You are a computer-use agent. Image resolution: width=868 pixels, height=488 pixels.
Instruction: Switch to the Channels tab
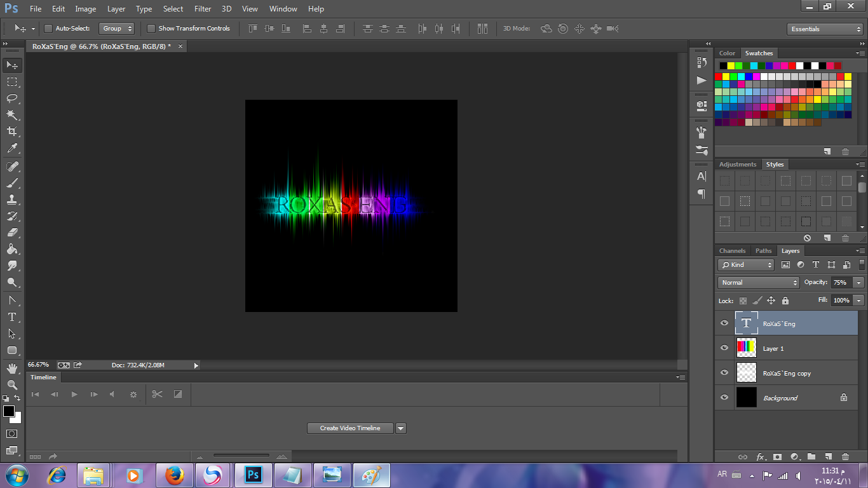pyautogui.click(x=732, y=251)
